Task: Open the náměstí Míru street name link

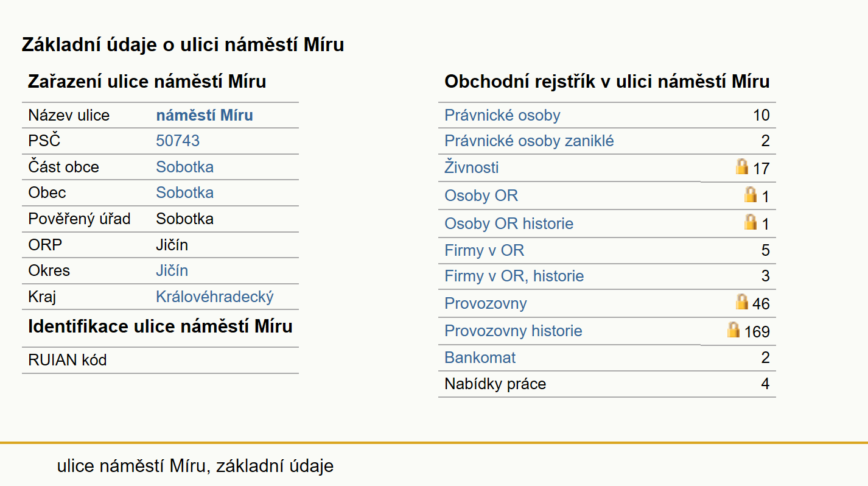Action: coord(205,115)
